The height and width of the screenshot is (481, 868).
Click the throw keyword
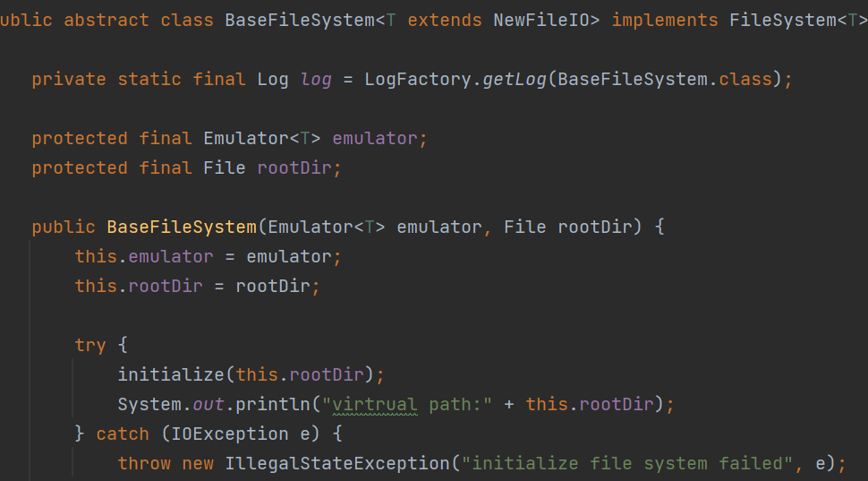pyautogui.click(x=144, y=463)
